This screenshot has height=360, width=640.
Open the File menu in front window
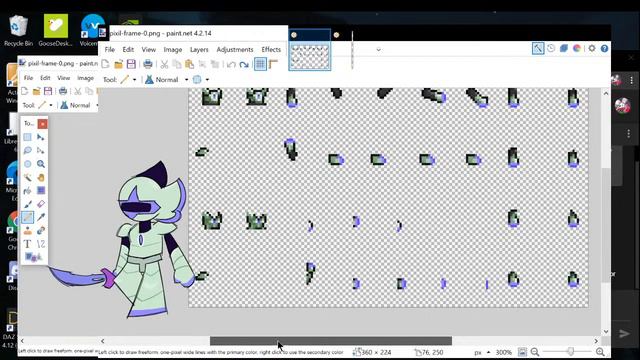(x=110, y=49)
